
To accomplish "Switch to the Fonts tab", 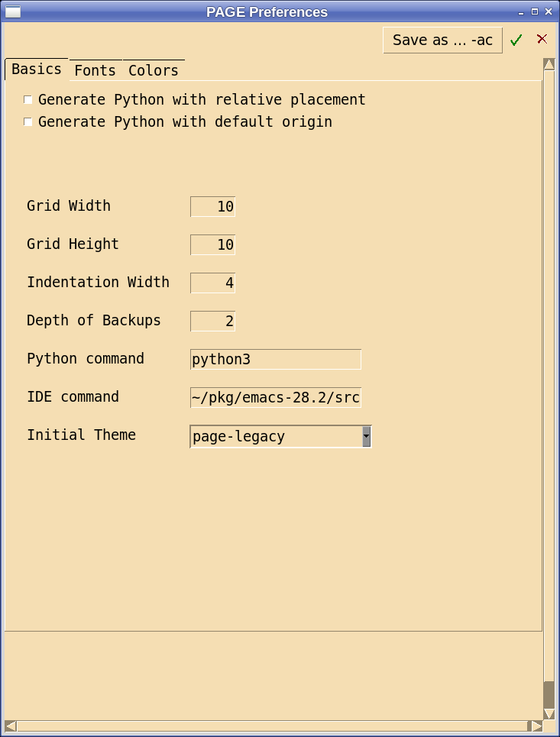I will (x=94, y=70).
